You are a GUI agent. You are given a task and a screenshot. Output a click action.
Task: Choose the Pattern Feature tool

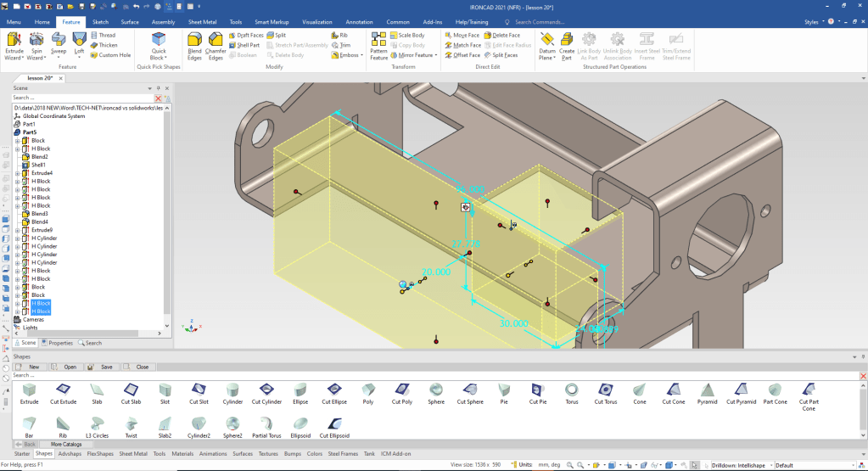coord(378,46)
